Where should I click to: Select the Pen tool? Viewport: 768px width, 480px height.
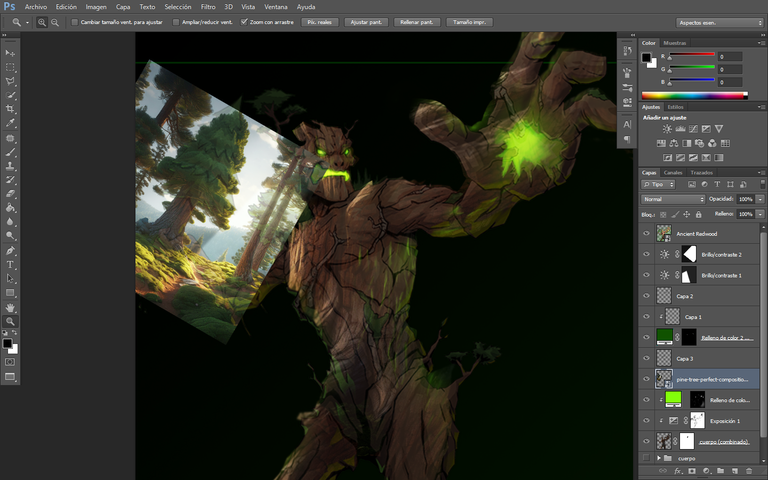10,251
